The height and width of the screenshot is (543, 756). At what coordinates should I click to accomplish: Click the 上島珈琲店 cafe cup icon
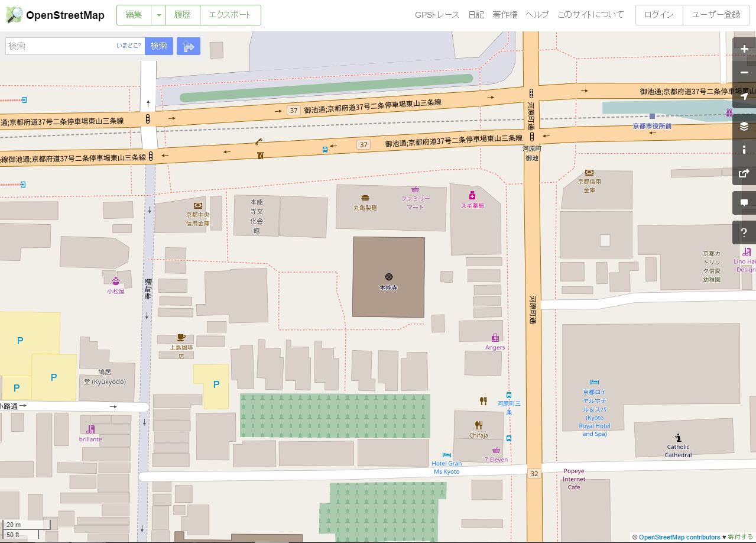coord(181,338)
